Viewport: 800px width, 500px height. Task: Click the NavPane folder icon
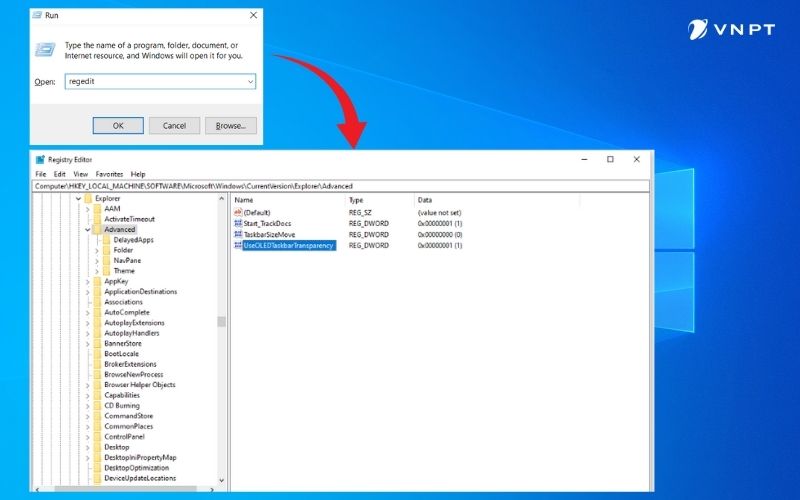tap(106, 261)
